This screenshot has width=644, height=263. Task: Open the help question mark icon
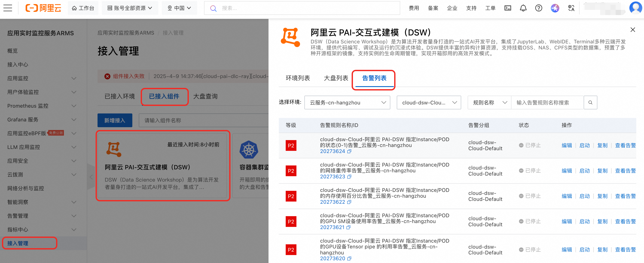tap(539, 8)
